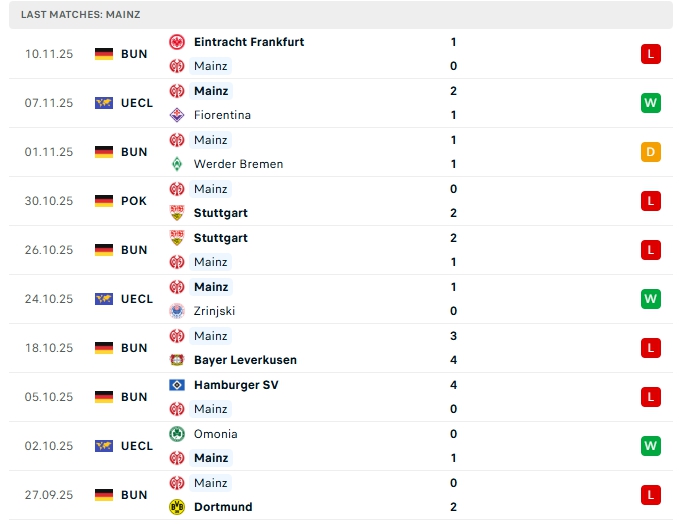Viewport: 683px width, 524px height.
Task: Open the red L badge for 10.11.25
Action: point(651,54)
